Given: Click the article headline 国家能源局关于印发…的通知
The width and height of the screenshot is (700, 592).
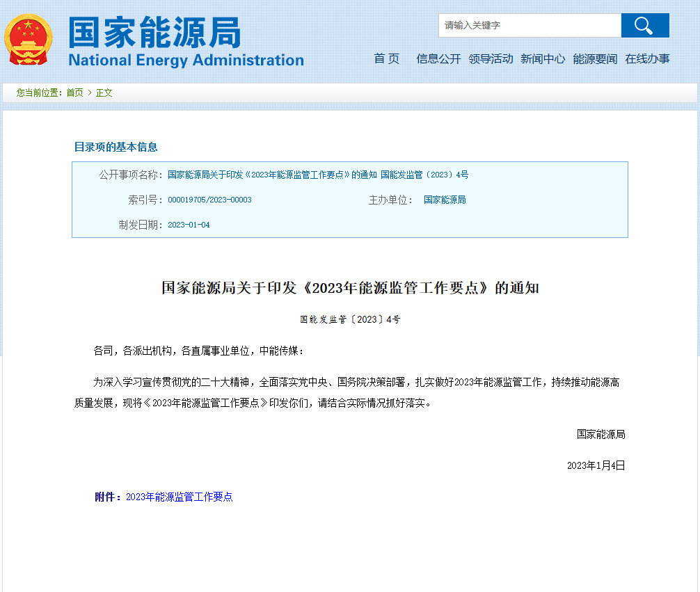Looking at the screenshot, I should click(x=350, y=288).
